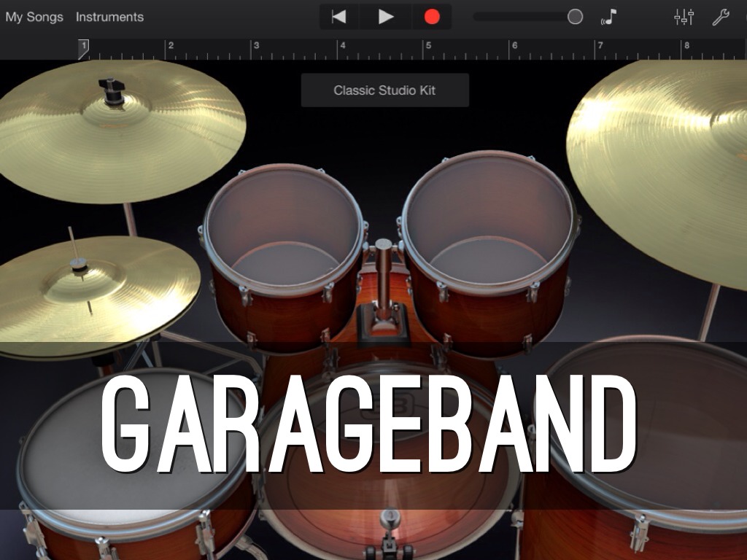Go back to My Songs
747x560 pixels.
tap(34, 17)
